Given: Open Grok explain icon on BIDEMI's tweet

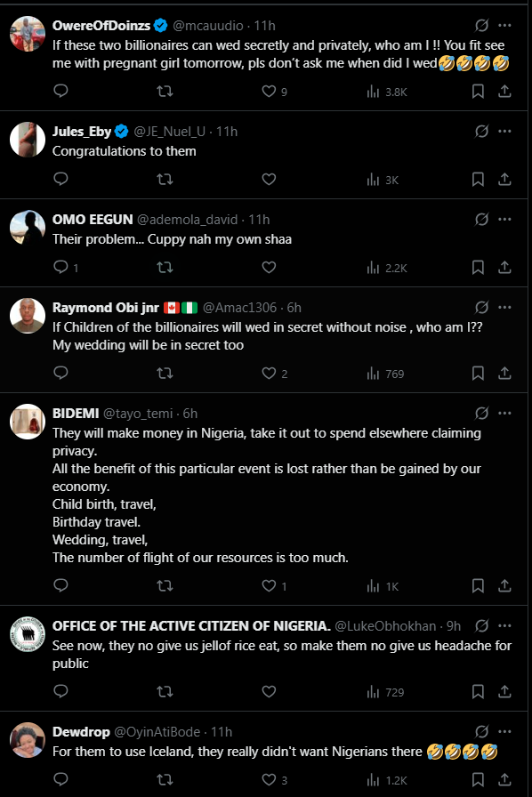Looking at the screenshot, I should coord(481,414).
